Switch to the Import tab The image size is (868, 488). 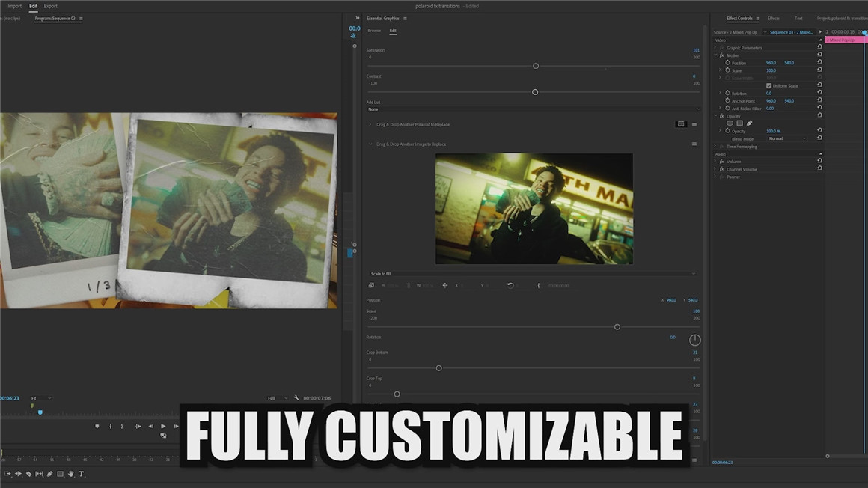(x=15, y=6)
